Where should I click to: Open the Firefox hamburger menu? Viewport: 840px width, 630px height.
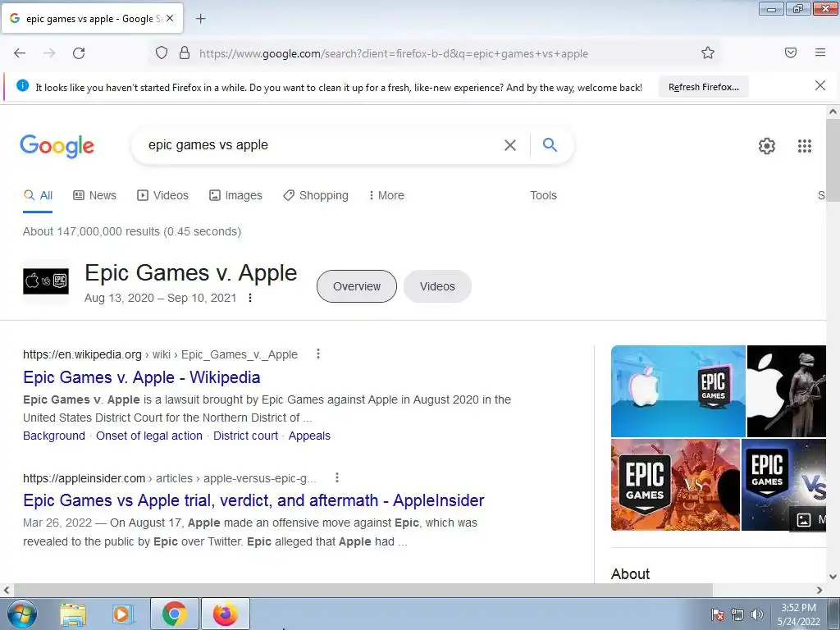tap(820, 52)
